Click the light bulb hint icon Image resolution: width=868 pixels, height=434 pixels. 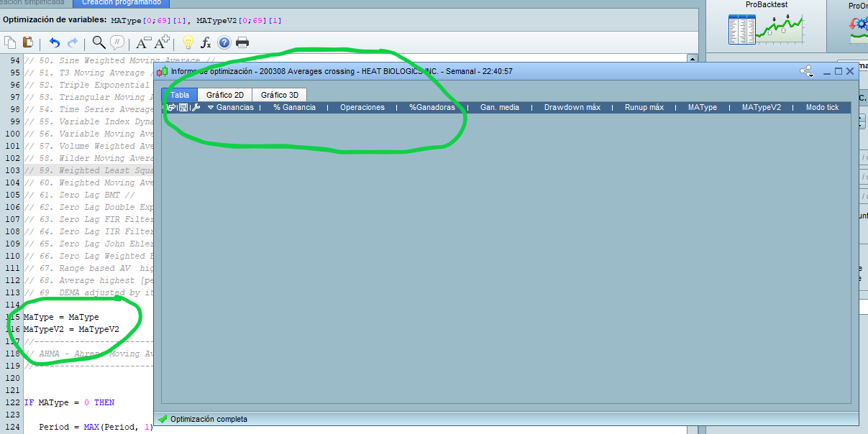(188, 42)
